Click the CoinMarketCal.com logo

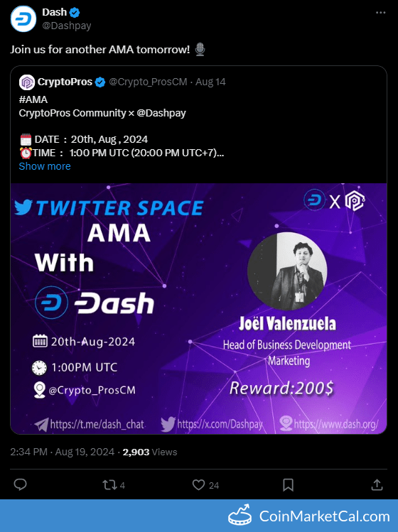(308, 516)
